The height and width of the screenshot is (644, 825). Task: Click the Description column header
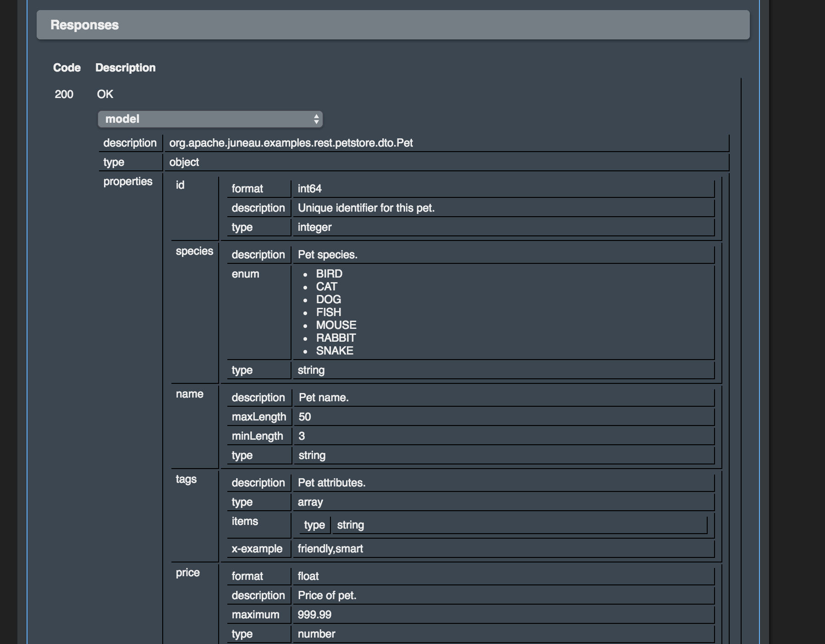(125, 68)
